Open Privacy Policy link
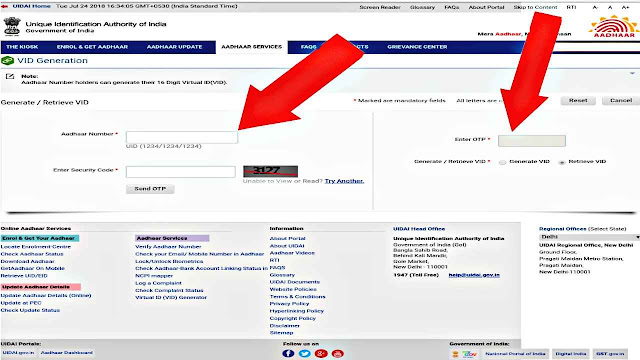 click(x=289, y=304)
